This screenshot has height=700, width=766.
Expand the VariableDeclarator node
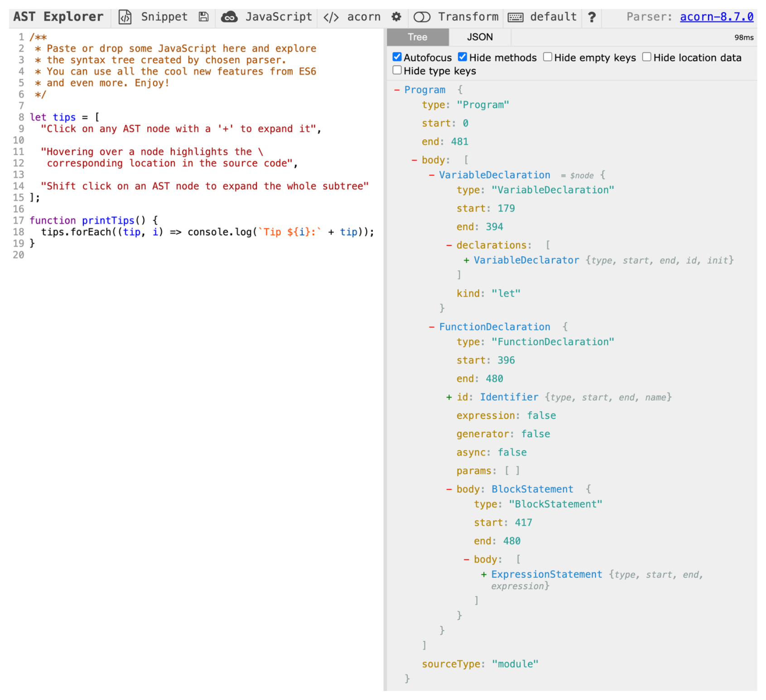click(x=466, y=260)
